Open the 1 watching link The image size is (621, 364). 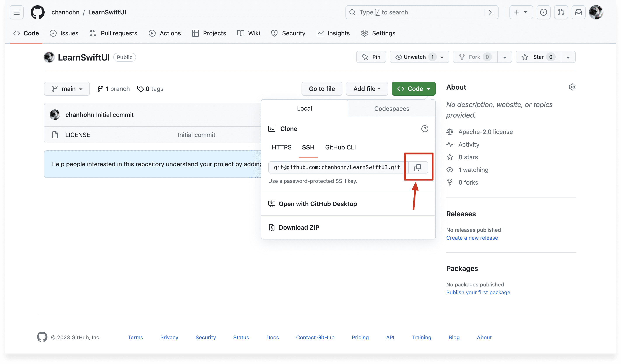pos(473,170)
